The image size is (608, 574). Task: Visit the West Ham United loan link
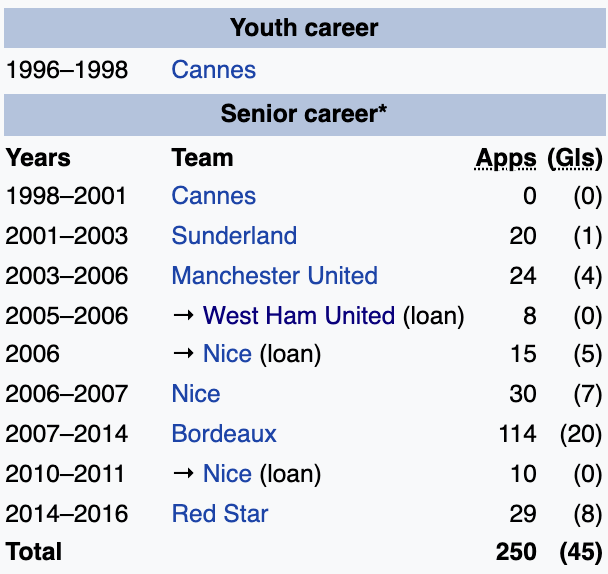pos(298,316)
